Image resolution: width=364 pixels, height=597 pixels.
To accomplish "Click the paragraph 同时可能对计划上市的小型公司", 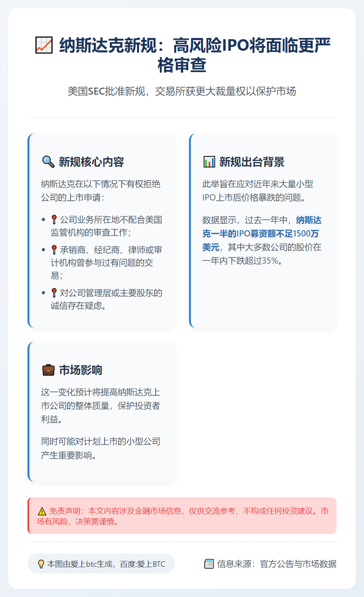I will (x=101, y=448).
